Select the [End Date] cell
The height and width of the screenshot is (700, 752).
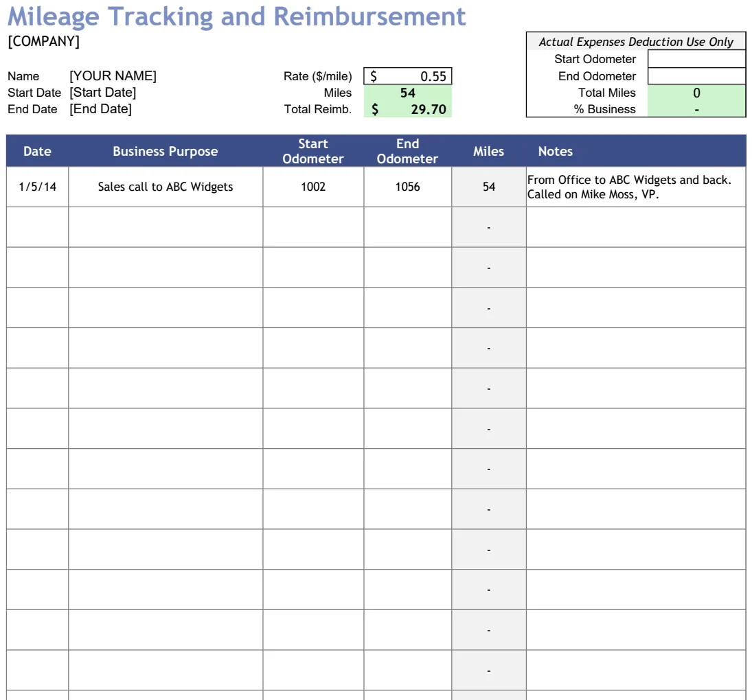tap(100, 108)
